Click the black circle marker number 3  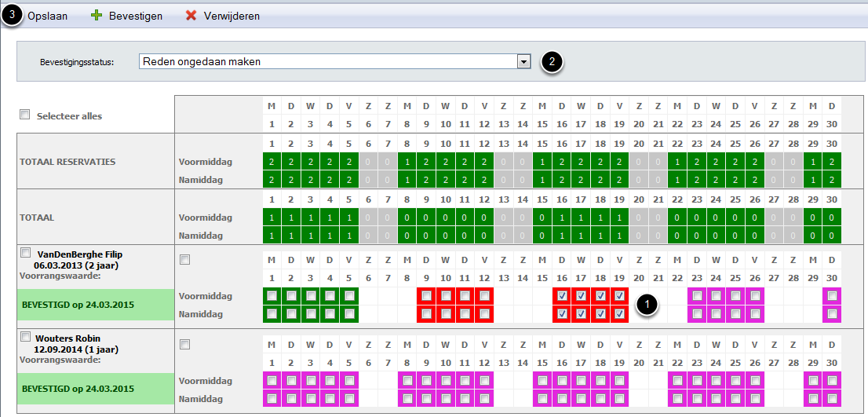click(x=13, y=16)
